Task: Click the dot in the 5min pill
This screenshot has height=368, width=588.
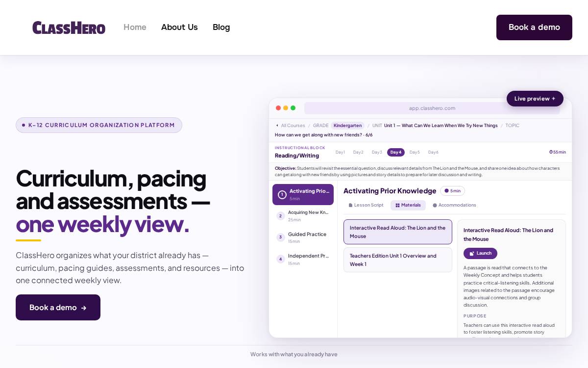Action: click(x=446, y=191)
